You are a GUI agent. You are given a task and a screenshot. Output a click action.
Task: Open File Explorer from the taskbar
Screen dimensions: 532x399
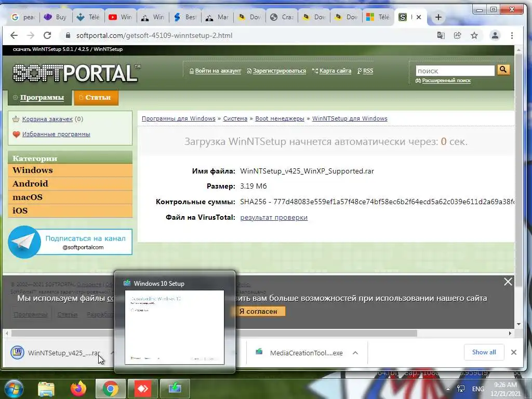coord(46,389)
